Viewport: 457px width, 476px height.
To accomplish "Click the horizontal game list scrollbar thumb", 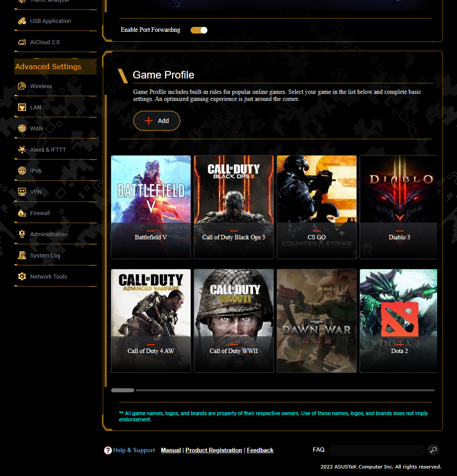I will click(123, 390).
